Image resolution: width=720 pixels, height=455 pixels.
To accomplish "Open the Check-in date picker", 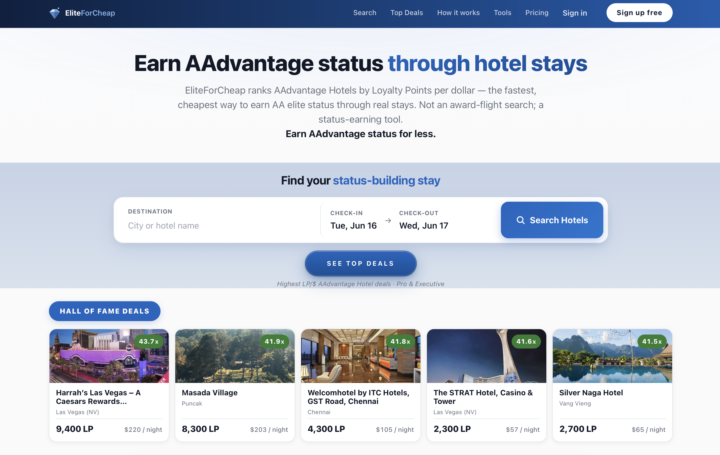I will (353, 220).
